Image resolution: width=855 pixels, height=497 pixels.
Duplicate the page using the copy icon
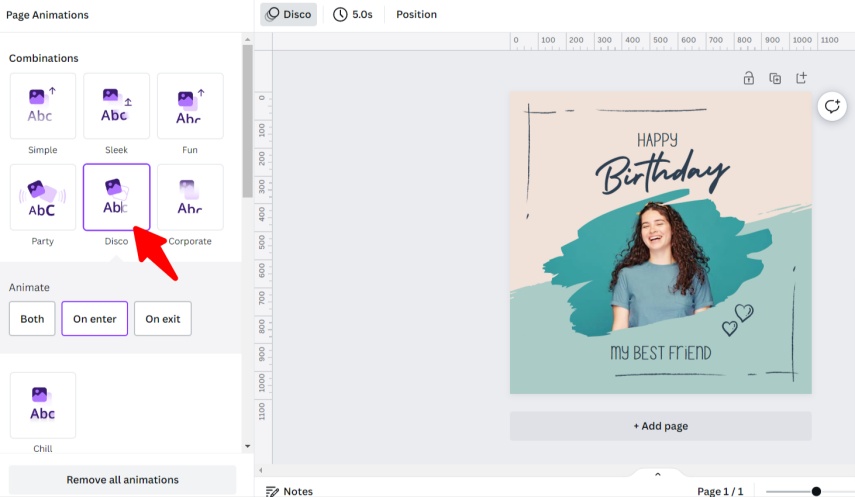775,78
